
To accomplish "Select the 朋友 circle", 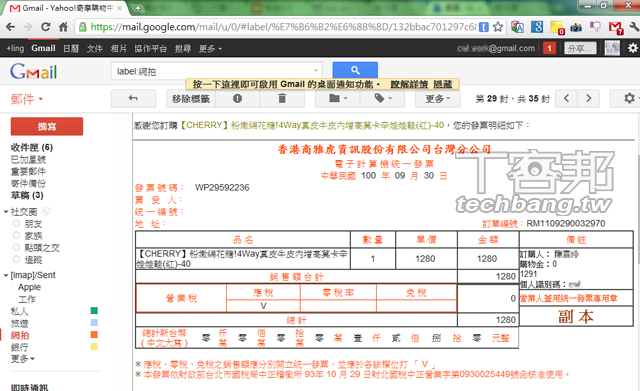I will point(33,224).
